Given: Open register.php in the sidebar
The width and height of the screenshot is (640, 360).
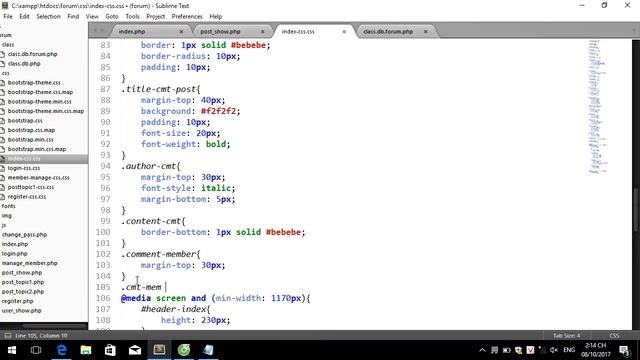Looking at the screenshot, I should point(17,301).
